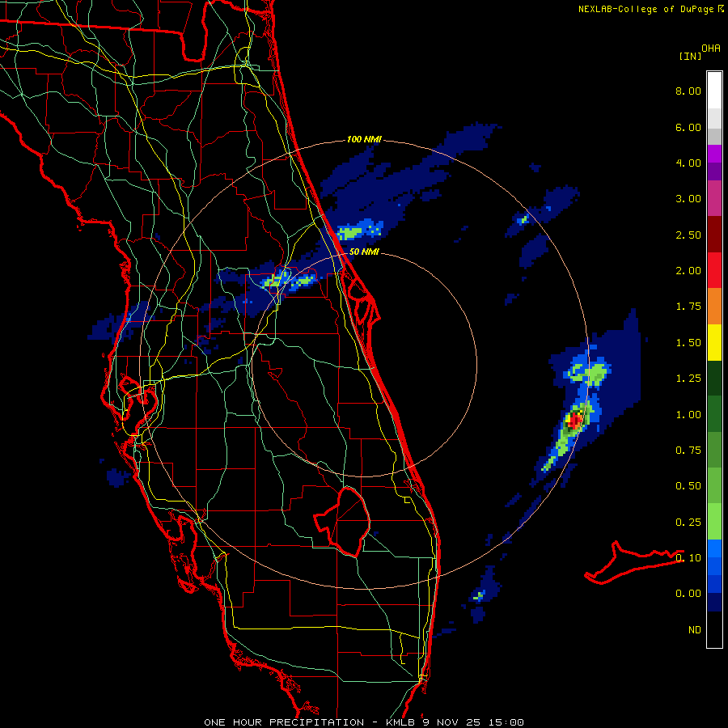The height and width of the screenshot is (728, 728).
Task: Click the 4.00 legend value
Action: click(688, 163)
